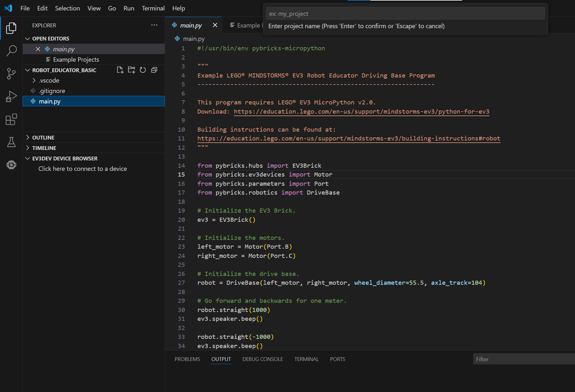Open the Edit menu
575x392 pixels.
coord(42,8)
